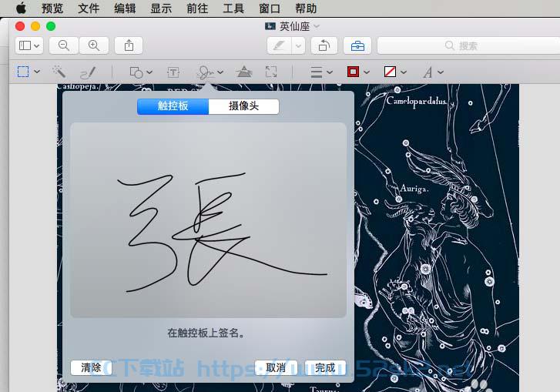560x392 pixels.
Task: Switch to the 触控板 tab
Action: [x=173, y=106]
